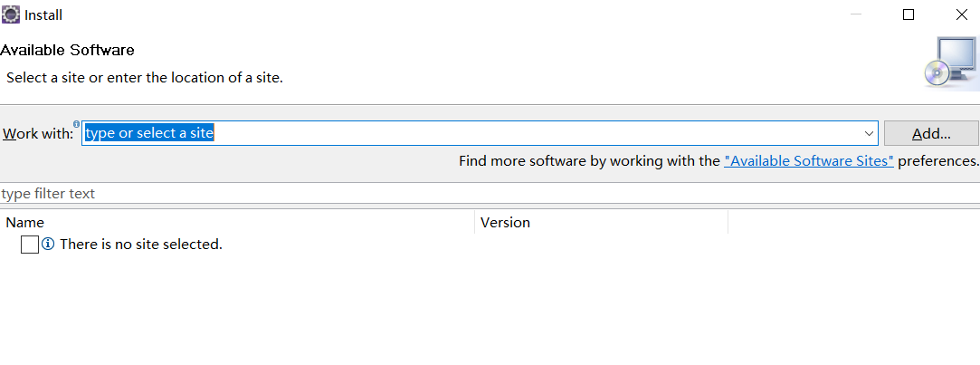This screenshot has width=980, height=365.
Task: Sort by the Version column header
Action: 601,222
